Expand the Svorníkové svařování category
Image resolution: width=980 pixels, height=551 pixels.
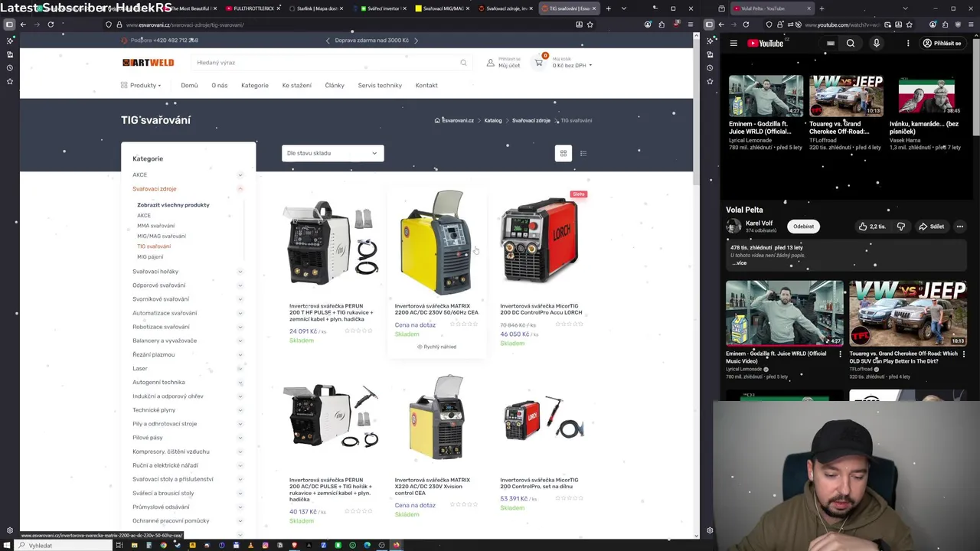click(240, 299)
